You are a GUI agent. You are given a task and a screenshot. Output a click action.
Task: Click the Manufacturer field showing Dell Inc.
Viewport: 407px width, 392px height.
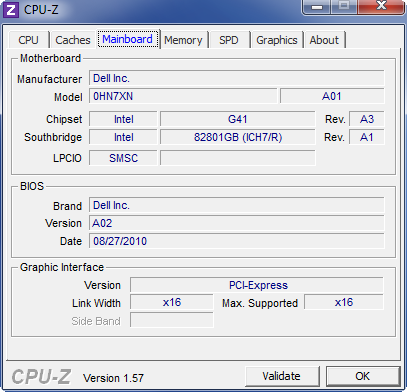pyautogui.click(x=237, y=78)
